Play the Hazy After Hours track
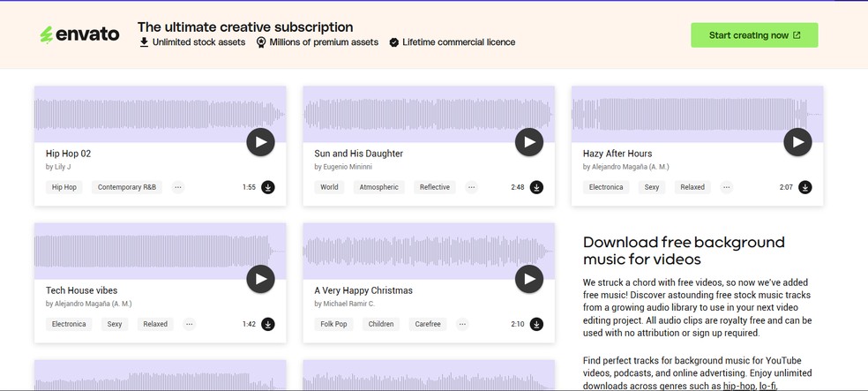Viewport: 868px width, 391px height. tap(797, 142)
